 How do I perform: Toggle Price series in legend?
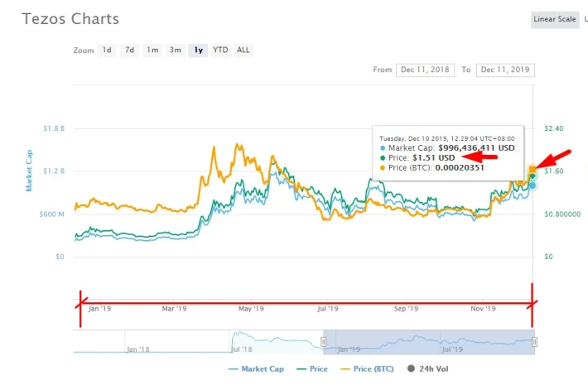312,369
